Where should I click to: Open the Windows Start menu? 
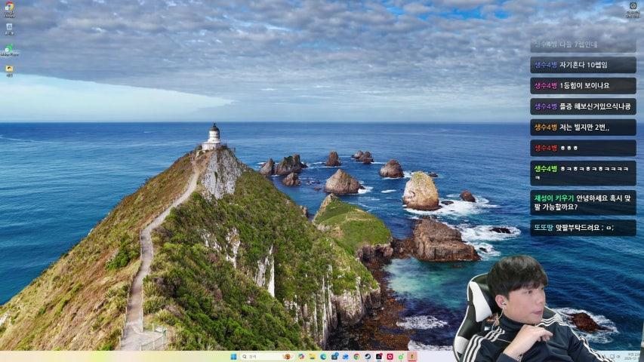click(x=233, y=357)
